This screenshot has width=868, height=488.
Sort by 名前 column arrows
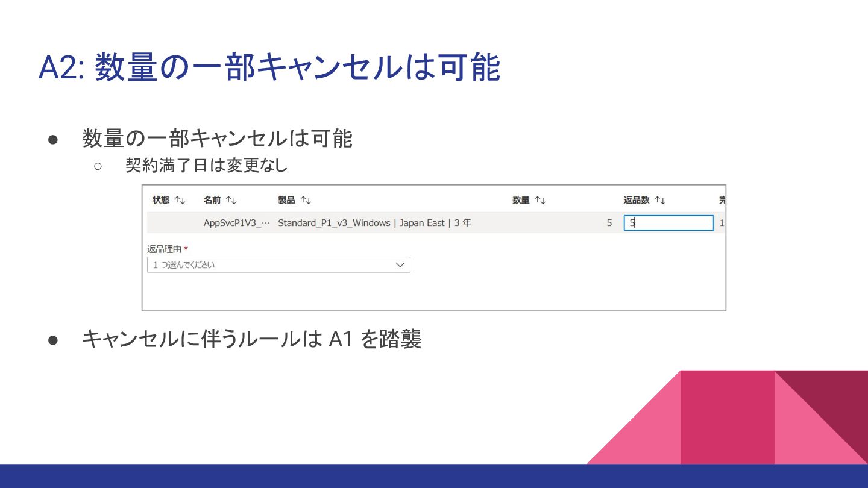(x=231, y=200)
